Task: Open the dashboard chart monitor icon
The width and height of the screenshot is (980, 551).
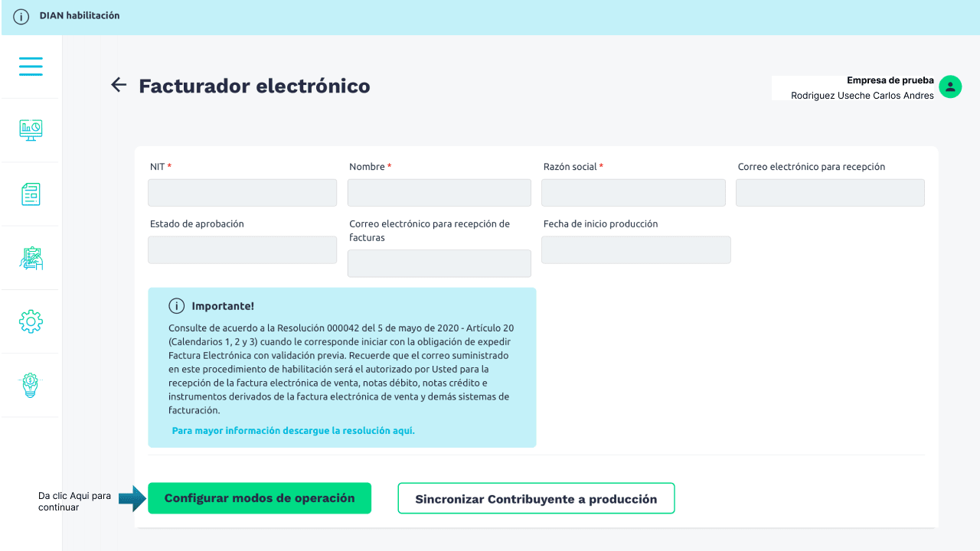Action: point(31,130)
